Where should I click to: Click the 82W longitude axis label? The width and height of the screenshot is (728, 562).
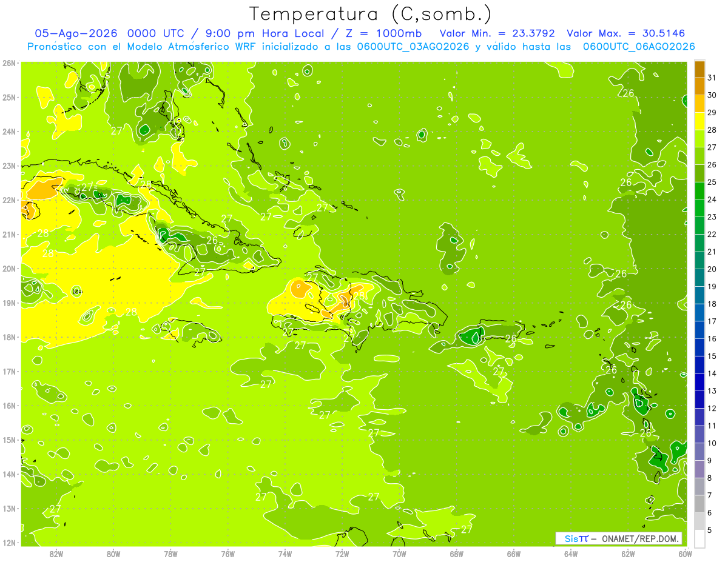click(56, 553)
